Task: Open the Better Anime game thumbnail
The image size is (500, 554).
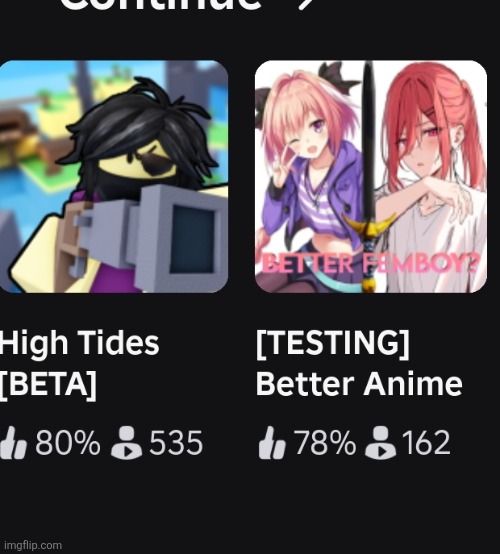Action: point(371,176)
